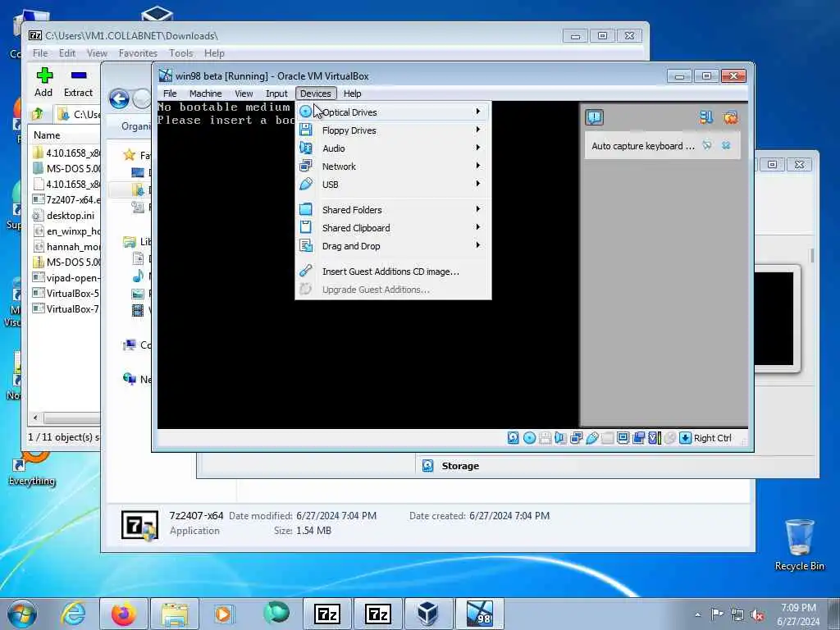The width and height of the screenshot is (840, 630).
Task: Click the floppy drive status bar icon
Action: (x=545, y=438)
